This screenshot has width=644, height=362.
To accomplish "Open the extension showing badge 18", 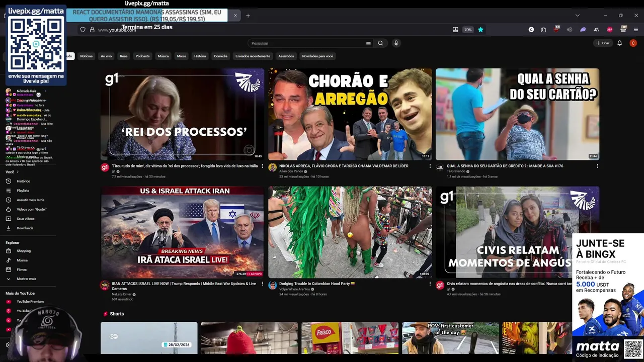I will tap(556, 29).
